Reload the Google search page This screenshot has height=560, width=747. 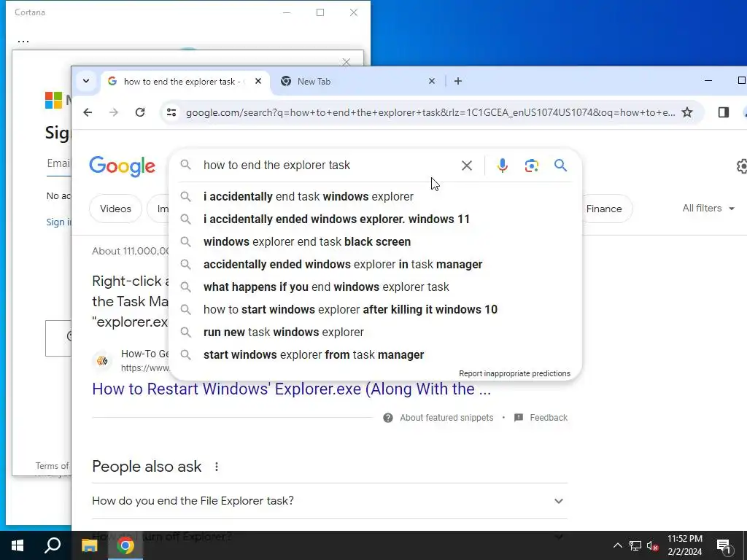pyautogui.click(x=139, y=112)
